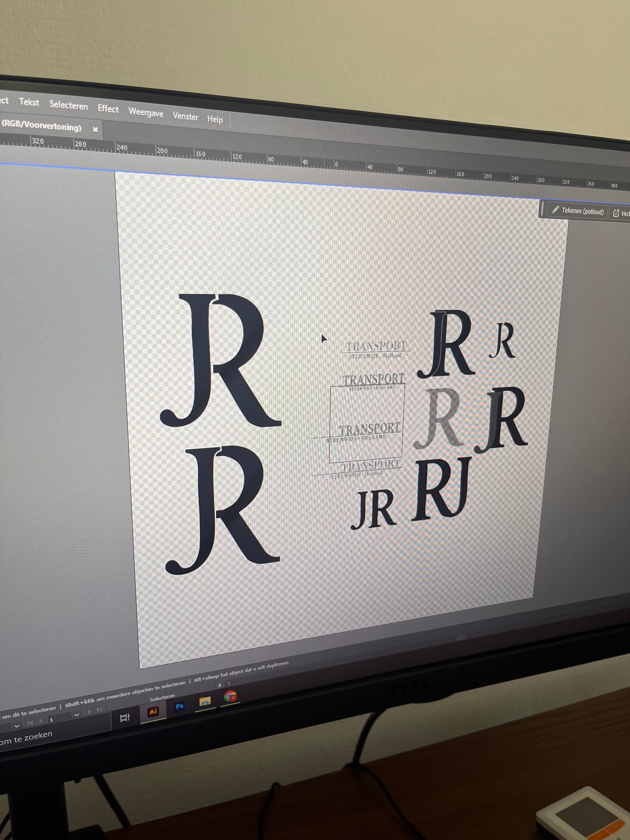The image size is (630, 840).
Task: Click the status bar play arrow icon
Action: [220, 685]
